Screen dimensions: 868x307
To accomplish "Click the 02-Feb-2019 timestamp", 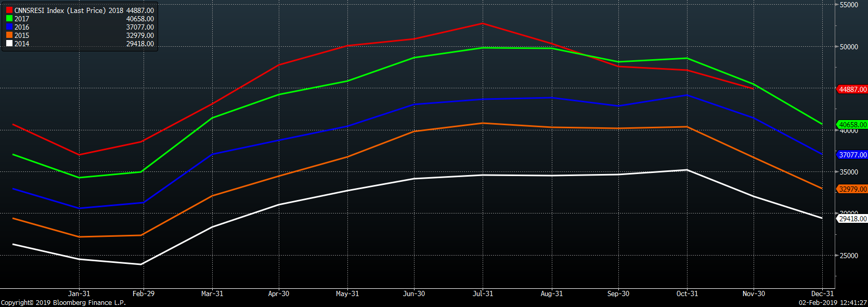I will tap(833, 302).
